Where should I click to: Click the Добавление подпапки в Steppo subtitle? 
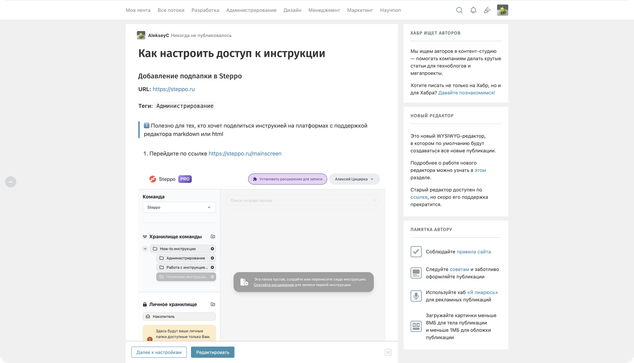190,76
